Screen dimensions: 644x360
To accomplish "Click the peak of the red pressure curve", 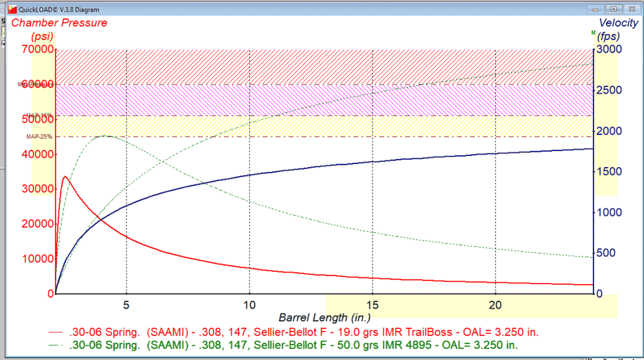I will coord(65,177).
